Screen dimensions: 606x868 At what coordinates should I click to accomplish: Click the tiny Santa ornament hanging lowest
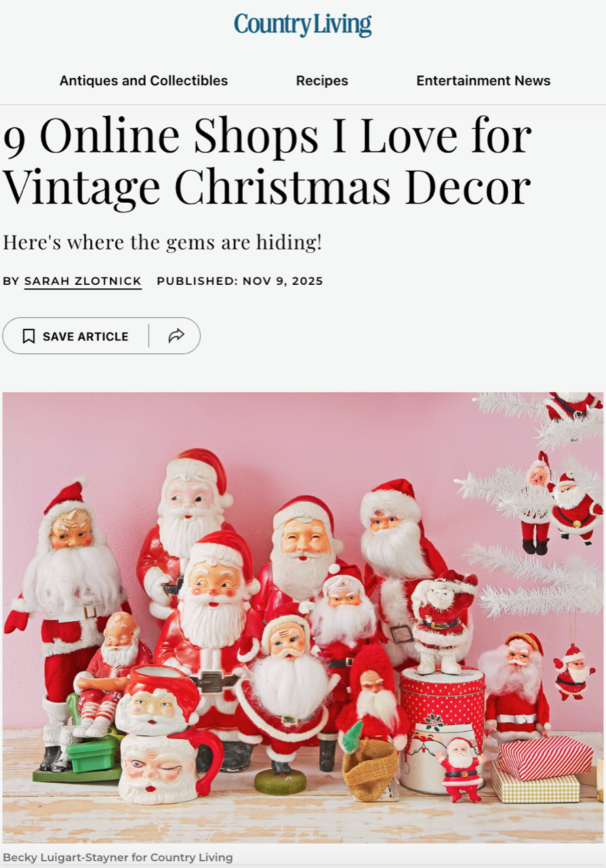(573, 671)
